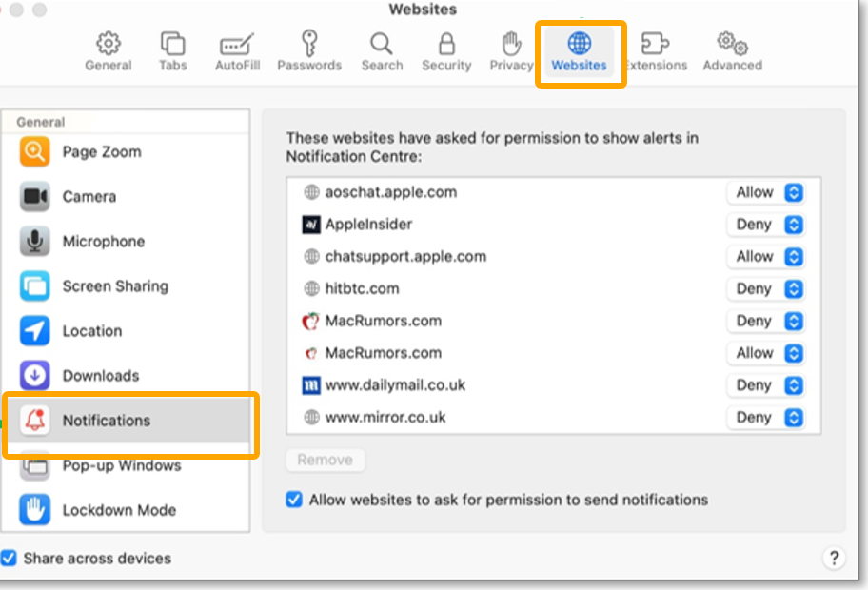The width and height of the screenshot is (868, 590).
Task: Open the Advanced gears icon
Action: (x=732, y=44)
